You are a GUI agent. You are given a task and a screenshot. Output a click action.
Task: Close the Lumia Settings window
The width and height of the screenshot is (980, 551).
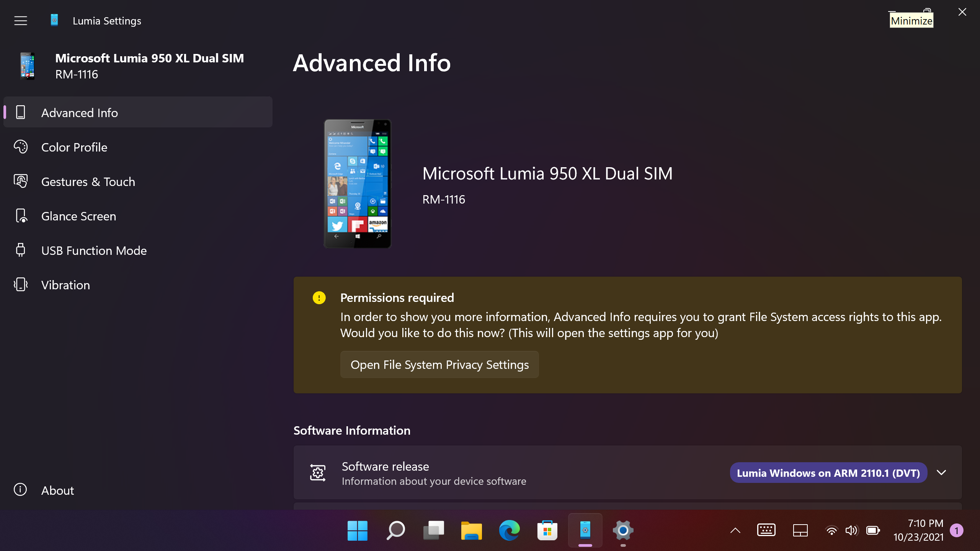click(x=962, y=12)
